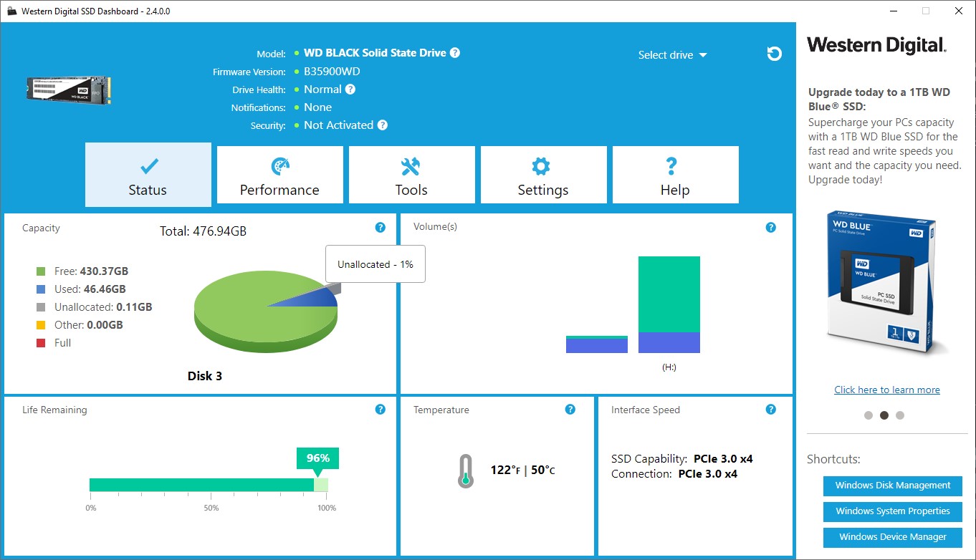This screenshot has height=560, width=976.
Task: Open the Settings tab
Action: tap(543, 175)
